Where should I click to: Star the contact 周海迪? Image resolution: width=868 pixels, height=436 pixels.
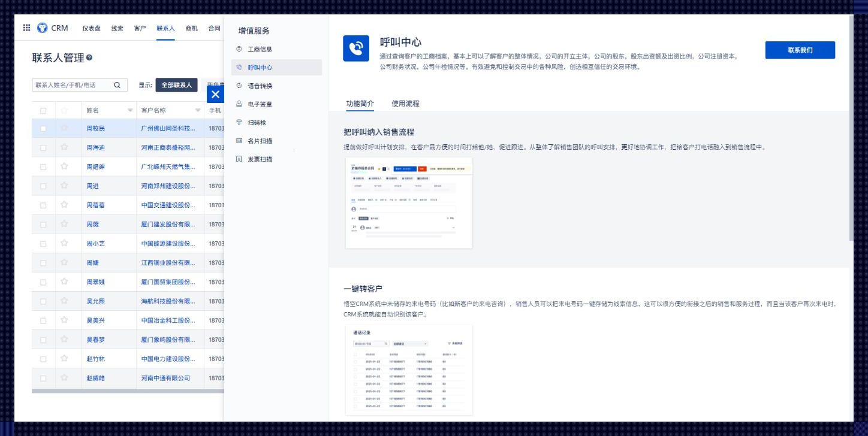click(64, 148)
